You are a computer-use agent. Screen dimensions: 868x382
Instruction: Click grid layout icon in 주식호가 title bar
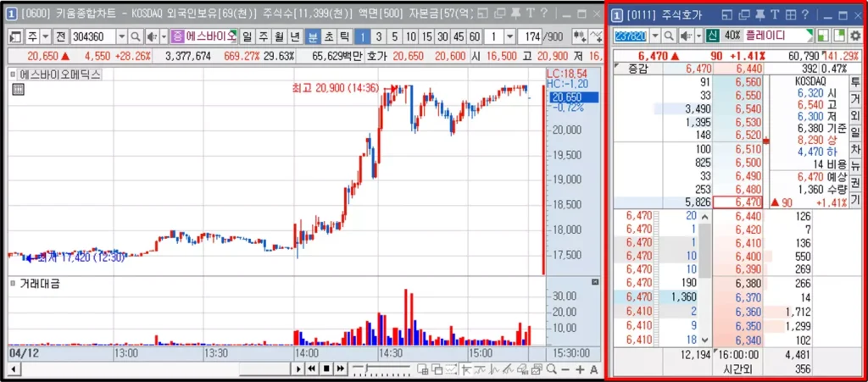click(x=791, y=15)
